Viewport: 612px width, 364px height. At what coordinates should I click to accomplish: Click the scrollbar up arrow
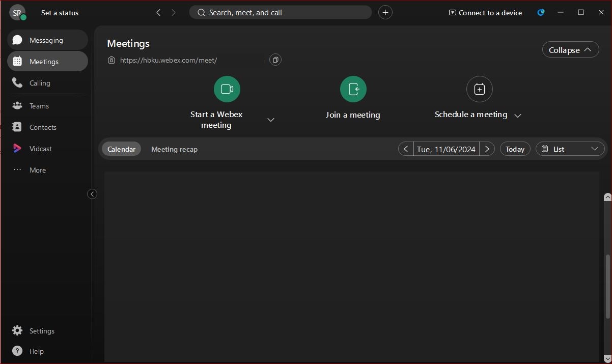607,197
